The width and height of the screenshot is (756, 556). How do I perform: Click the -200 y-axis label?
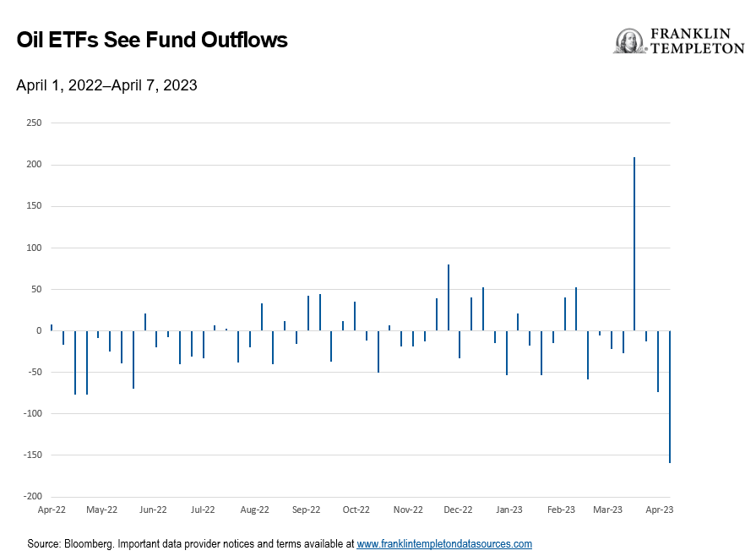point(33,497)
